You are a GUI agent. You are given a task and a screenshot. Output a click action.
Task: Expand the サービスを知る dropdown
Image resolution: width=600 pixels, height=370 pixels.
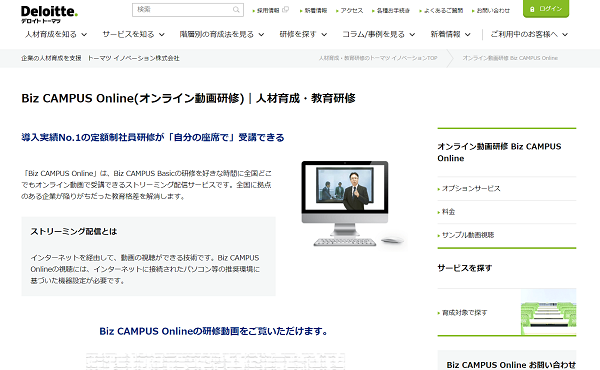click(134, 34)
